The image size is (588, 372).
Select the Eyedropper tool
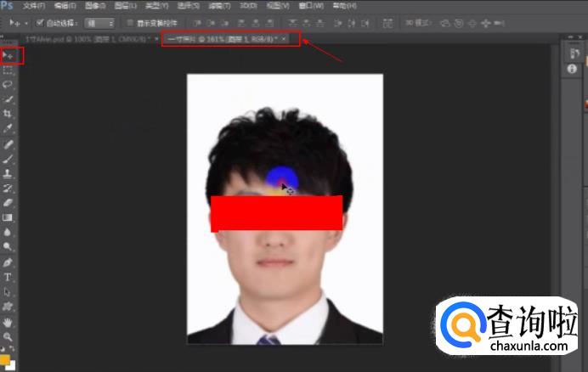point(8,127)
